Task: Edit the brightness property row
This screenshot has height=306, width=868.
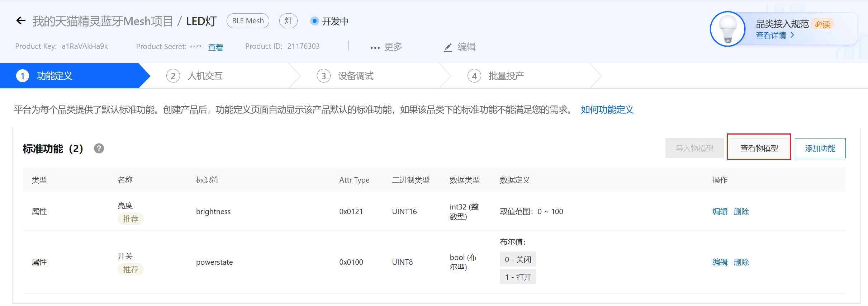Action: click(720, 212)
